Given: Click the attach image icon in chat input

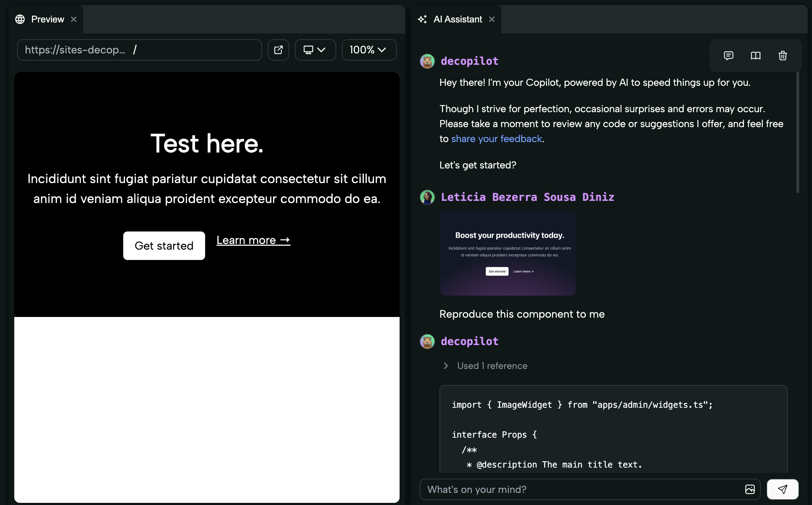Looking at the screenshot, I should point(750,489).
